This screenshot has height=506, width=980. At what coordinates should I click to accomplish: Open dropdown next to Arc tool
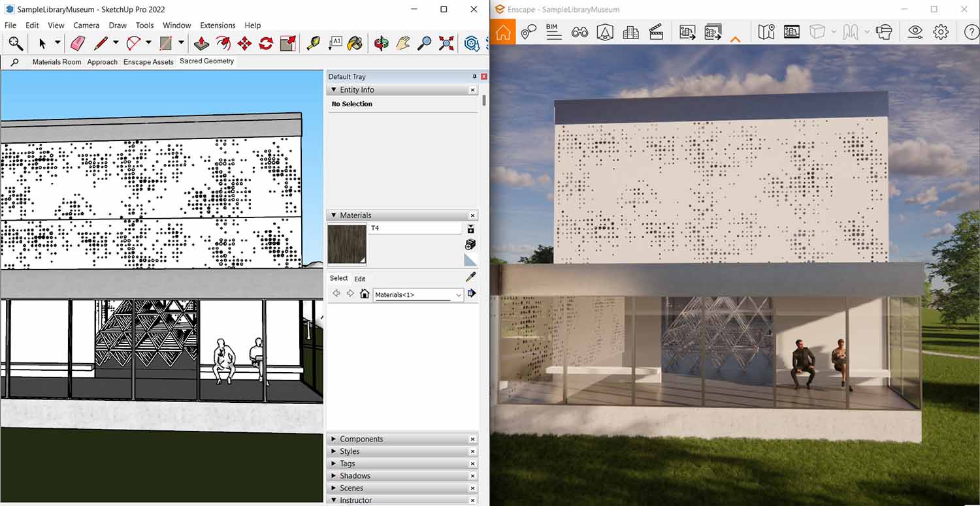click(148, 43)
